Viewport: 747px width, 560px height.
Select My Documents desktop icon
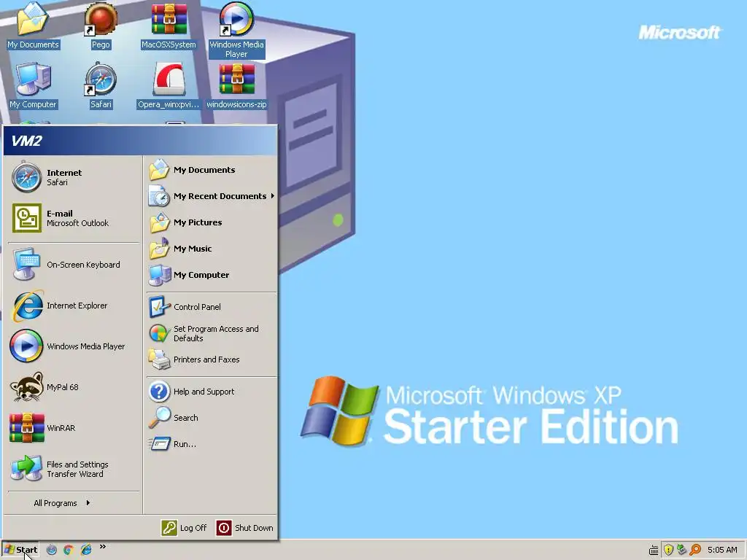pos(33,26)
